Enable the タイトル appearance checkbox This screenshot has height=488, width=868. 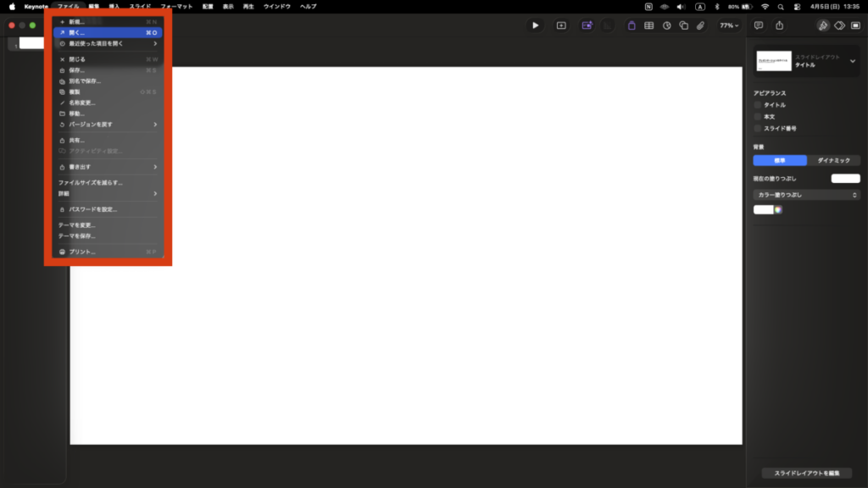pos(757,104)
